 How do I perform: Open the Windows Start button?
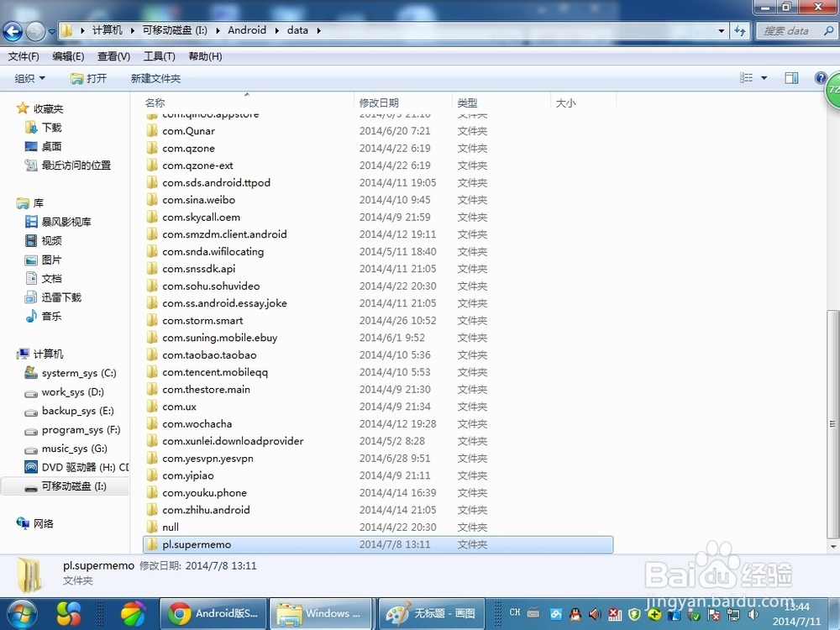[20, 613]
